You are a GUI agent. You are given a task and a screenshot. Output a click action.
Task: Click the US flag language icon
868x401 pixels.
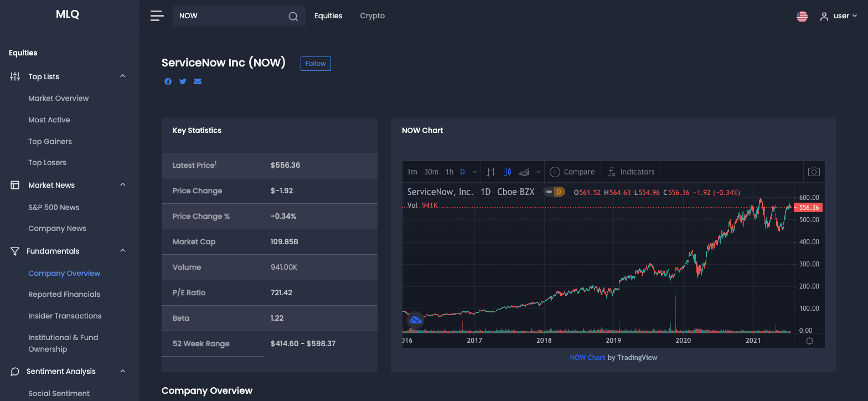pyautogui.click(x=802, y=16)
